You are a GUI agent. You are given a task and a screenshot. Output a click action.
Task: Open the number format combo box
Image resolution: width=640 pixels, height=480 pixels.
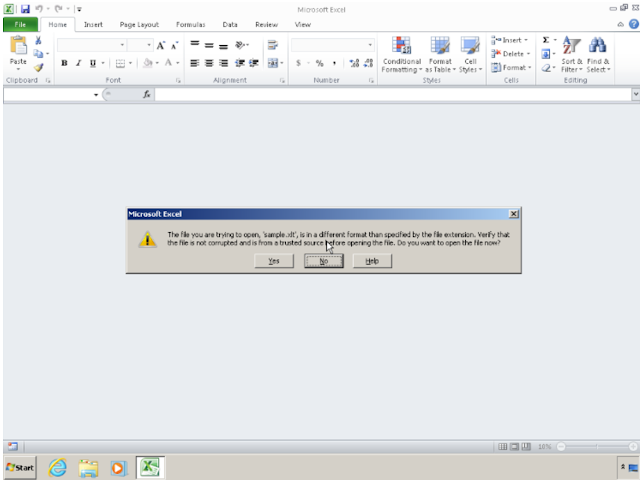click(x=370, y=45)
